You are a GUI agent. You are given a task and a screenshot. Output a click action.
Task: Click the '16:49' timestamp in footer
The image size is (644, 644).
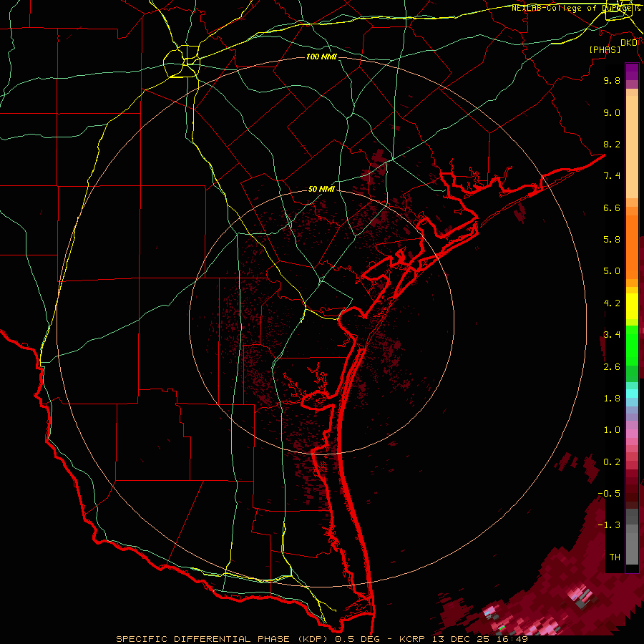tap(511, 639)
